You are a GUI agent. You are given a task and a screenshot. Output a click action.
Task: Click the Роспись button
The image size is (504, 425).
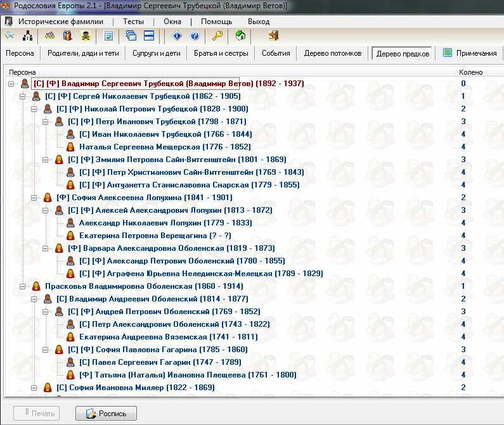(x=106, y=413)
